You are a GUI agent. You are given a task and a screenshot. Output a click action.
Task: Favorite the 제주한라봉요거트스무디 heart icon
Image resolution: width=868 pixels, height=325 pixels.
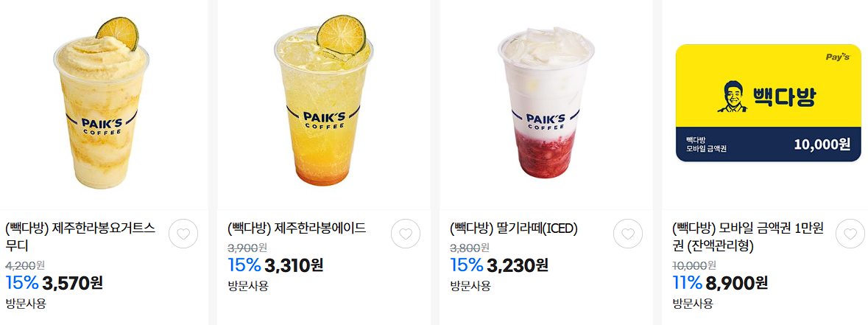183,234
